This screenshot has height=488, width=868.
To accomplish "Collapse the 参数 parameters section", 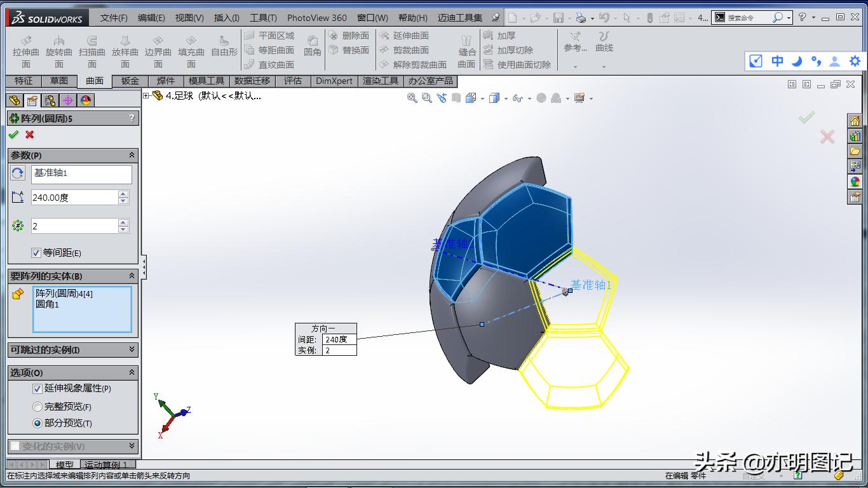I will point(132,154).
